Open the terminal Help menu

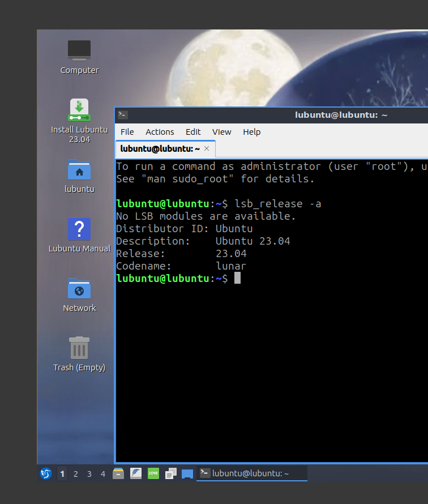(251, 132)
